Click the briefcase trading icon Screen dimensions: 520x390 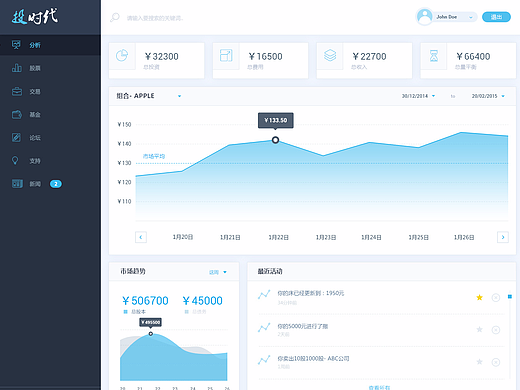click(17, 91)
